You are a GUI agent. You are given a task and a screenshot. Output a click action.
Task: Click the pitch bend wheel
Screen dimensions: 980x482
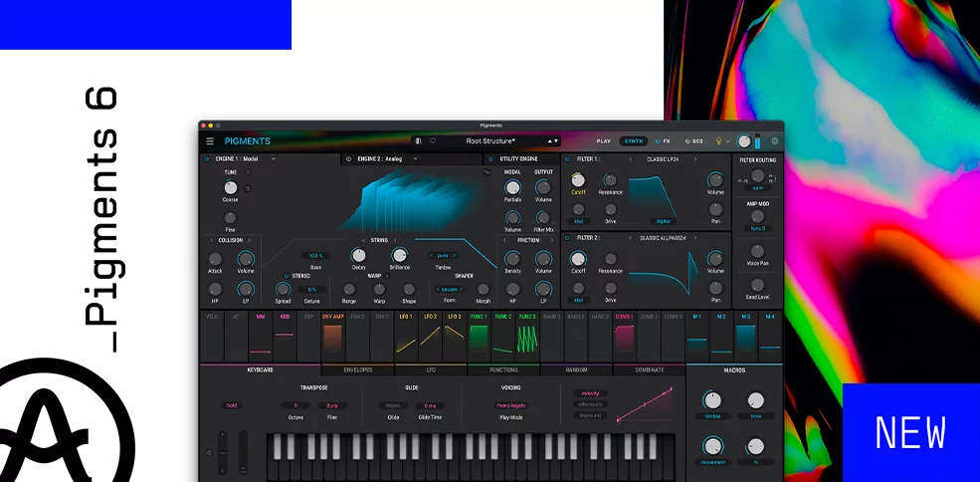pos(223,452)
